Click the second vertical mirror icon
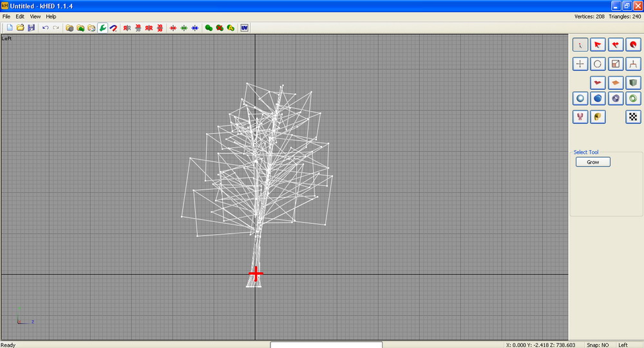This screenshot has width=644, height=348. coord(160,28)
